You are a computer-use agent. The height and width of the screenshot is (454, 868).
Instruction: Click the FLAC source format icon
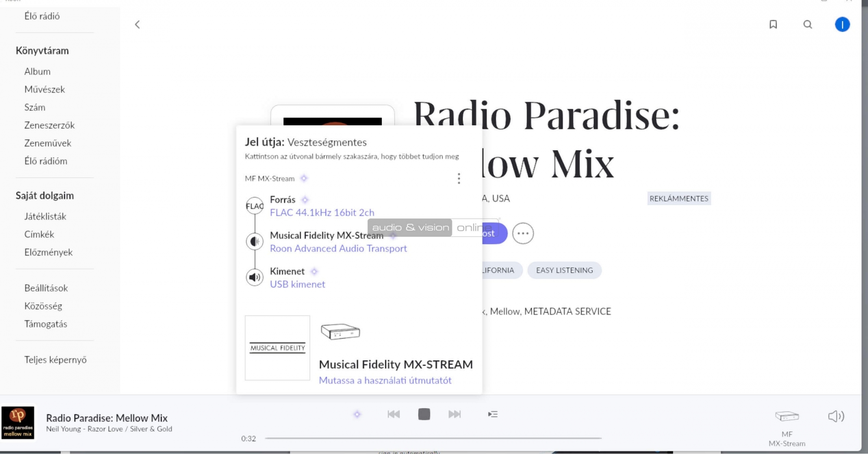(255, 206)
